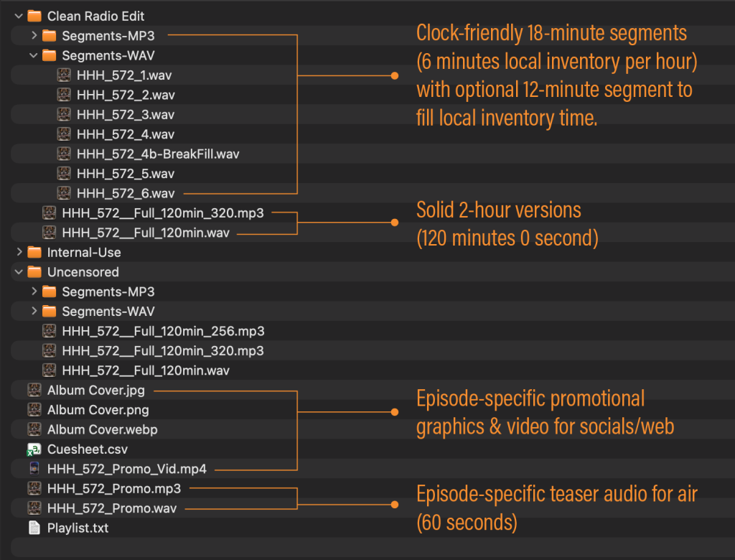Select Clean Radio Edit HHH_572__Full_120min.wav name
Image resolution: width=735 pixels, height=560 pixels.
tap(146, 233)
